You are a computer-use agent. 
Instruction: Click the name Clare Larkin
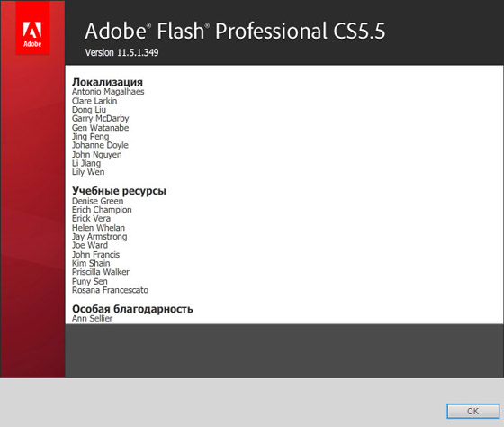[x=94, y=101]
